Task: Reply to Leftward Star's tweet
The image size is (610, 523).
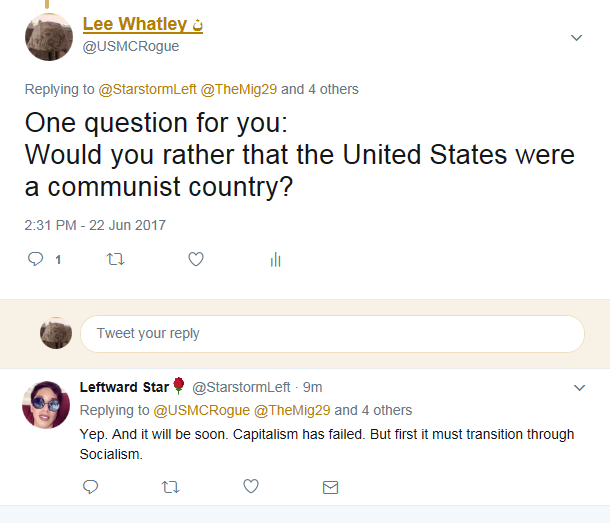Action: click(x=91, y=487)
